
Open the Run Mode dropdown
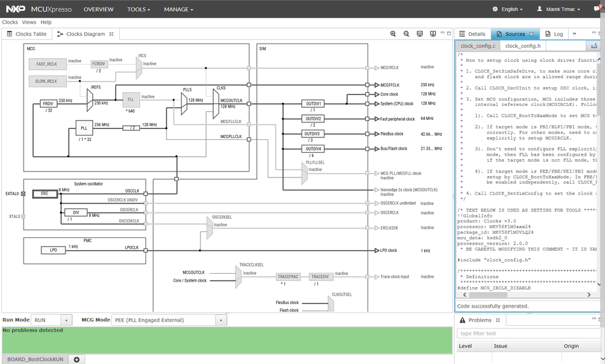[x=66, y=320]
